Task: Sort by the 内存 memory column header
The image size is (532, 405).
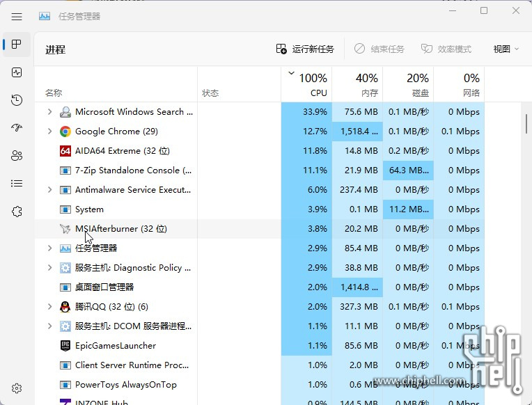Action: point(357,84)
